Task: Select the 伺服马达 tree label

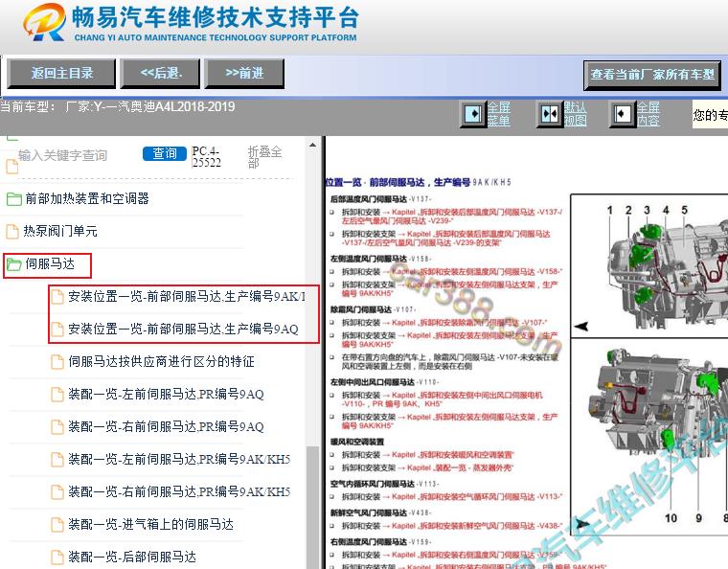Action: point(50,264)
